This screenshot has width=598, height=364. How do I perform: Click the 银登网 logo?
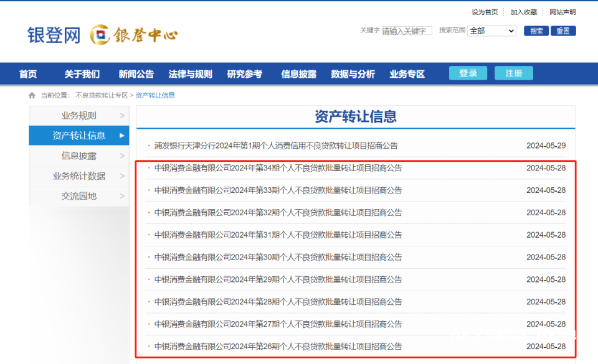click(x=54, y=35)
